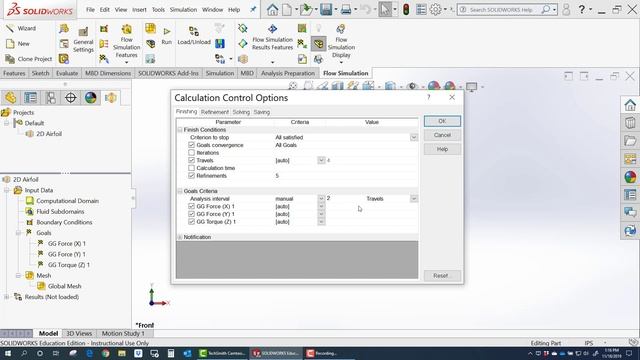Click the rebuild traffic light icon
Viewport: 640px width, 360px height.
tap(406, 9)
